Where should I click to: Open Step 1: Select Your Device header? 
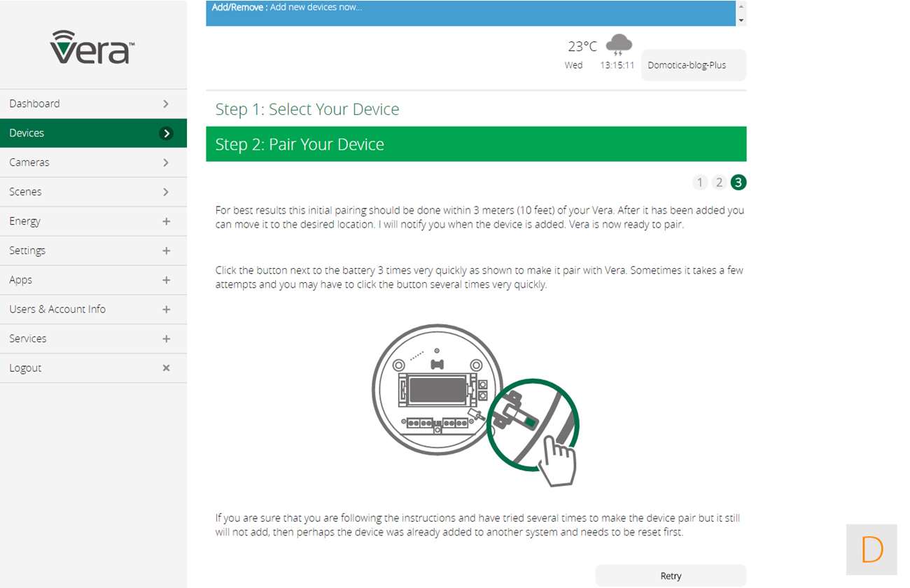coord(475,109)
